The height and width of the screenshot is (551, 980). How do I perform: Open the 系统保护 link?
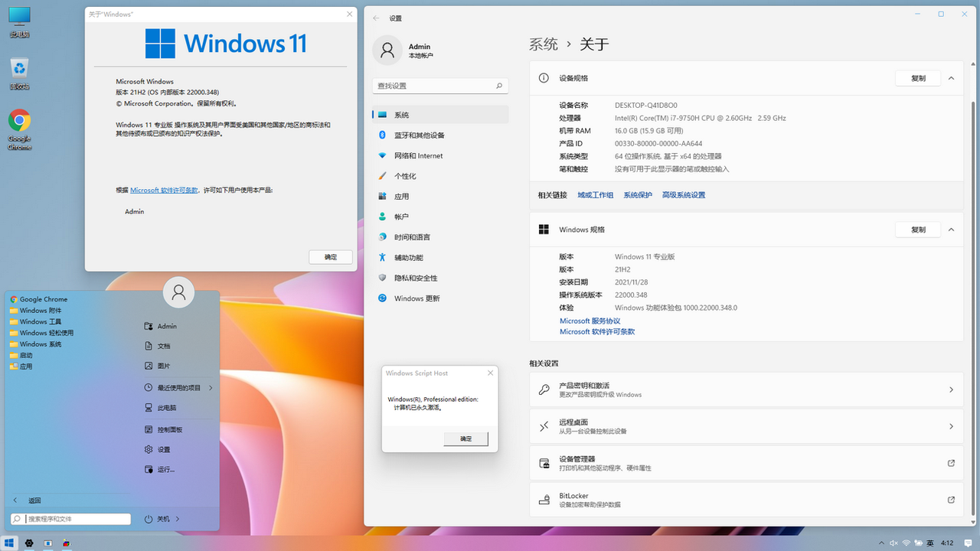[638, 195]
